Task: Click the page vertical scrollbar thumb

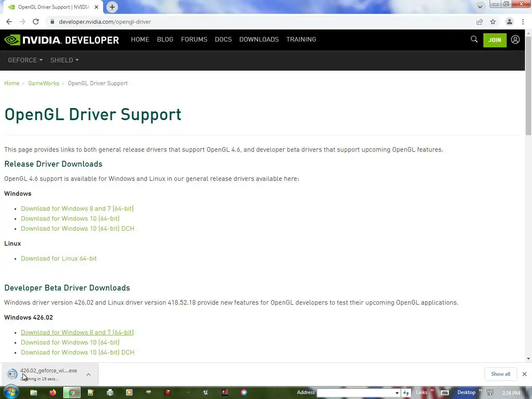Action: point(528,85)
